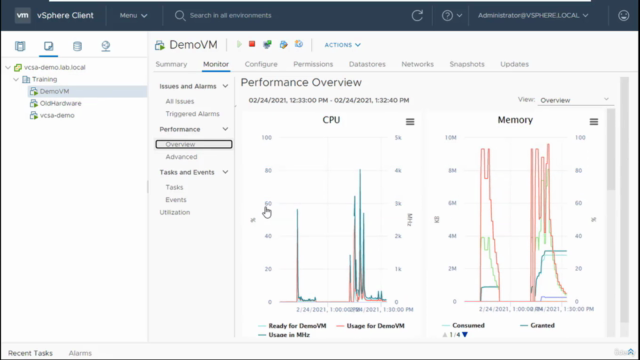Open the Hosts and Clusters inventory view

click(x=20, y=46)
